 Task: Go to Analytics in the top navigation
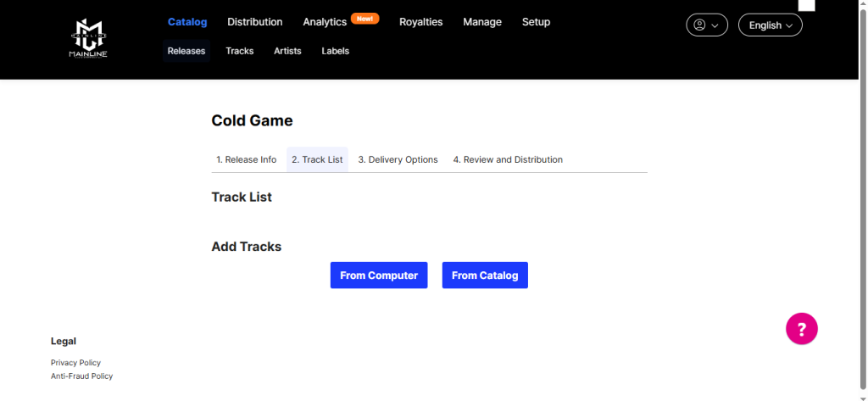point(325,22)
